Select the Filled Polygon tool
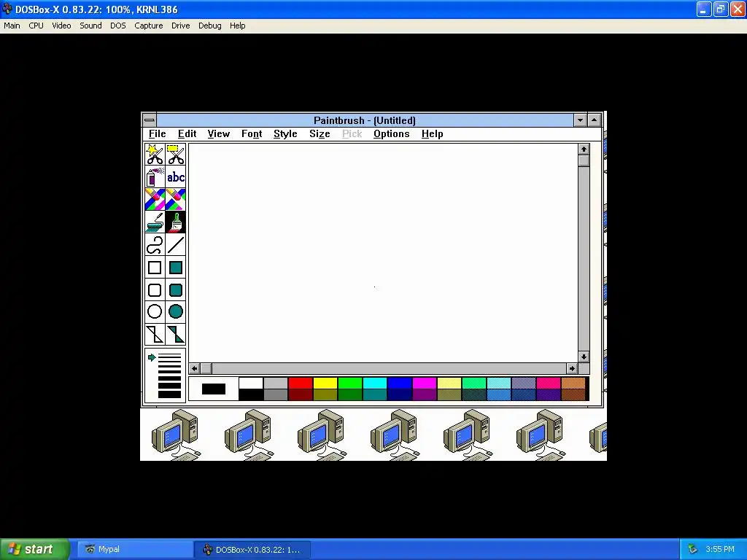The width and height of the screenshot is (747, 560). 176,334
